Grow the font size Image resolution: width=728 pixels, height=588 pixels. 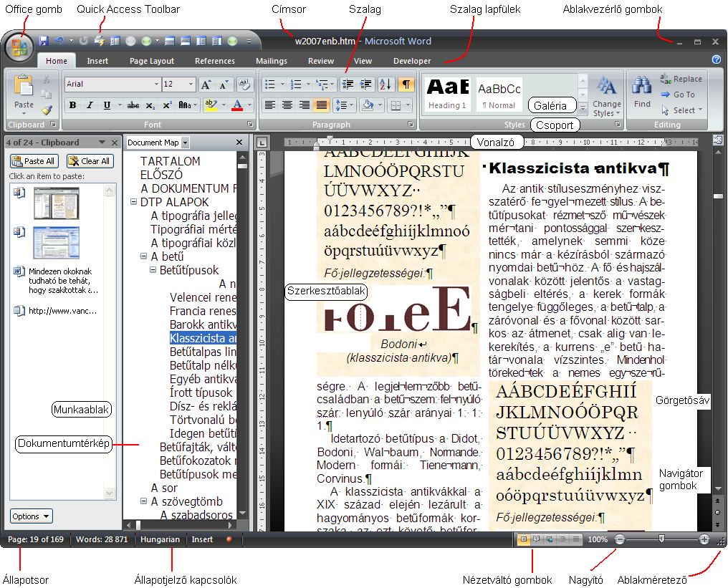click(x=206, y=85)
